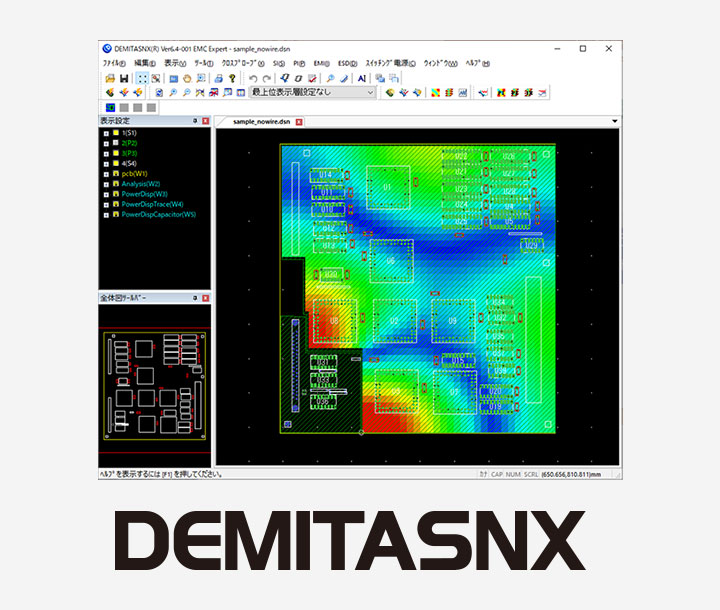Select PowerDispTrace(W4) tree item label
The image size is (720, 610).
(152, 204)
